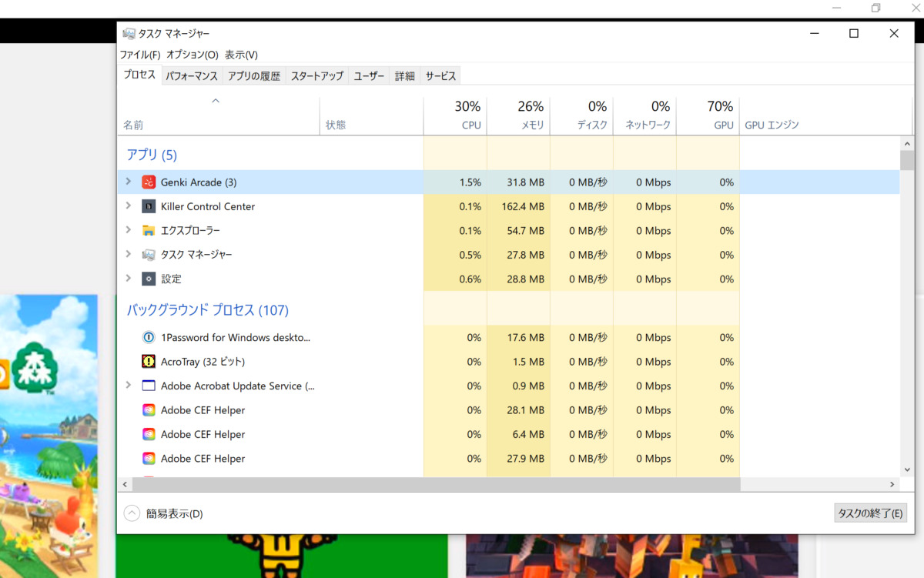Click the horizontal scrollbar thumb
924x578 pixels.
(436, 484)
